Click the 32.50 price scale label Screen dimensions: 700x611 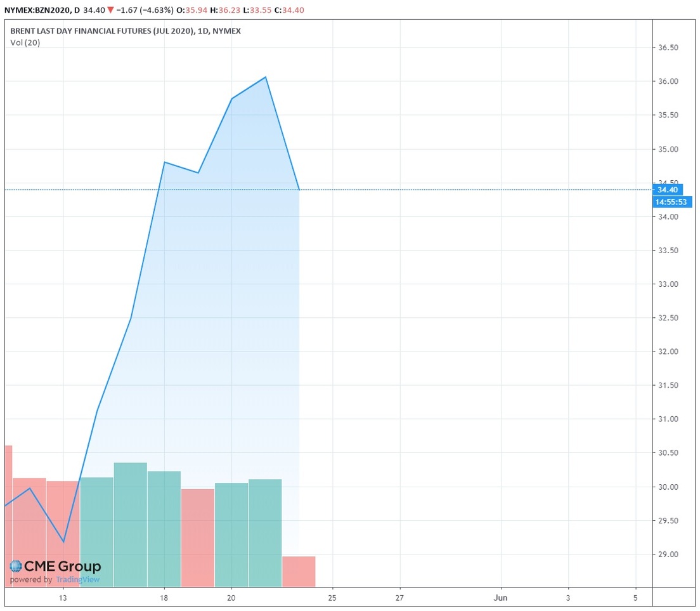tap(668, 318)
